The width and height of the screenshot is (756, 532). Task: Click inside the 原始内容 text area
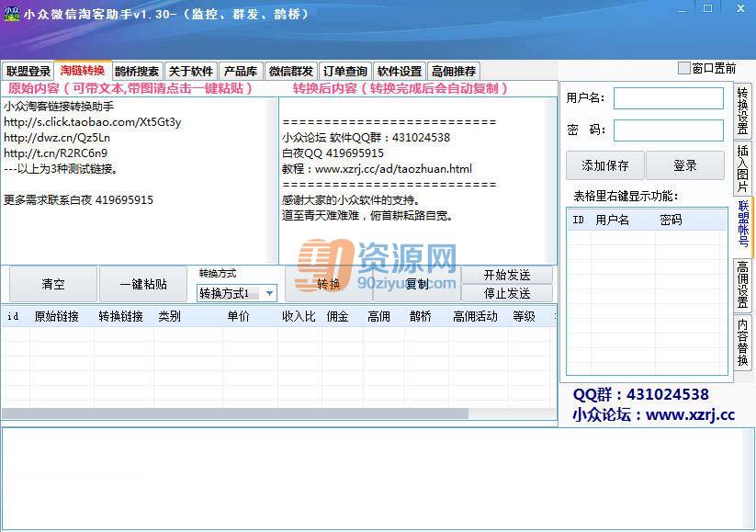coord(139,181)
